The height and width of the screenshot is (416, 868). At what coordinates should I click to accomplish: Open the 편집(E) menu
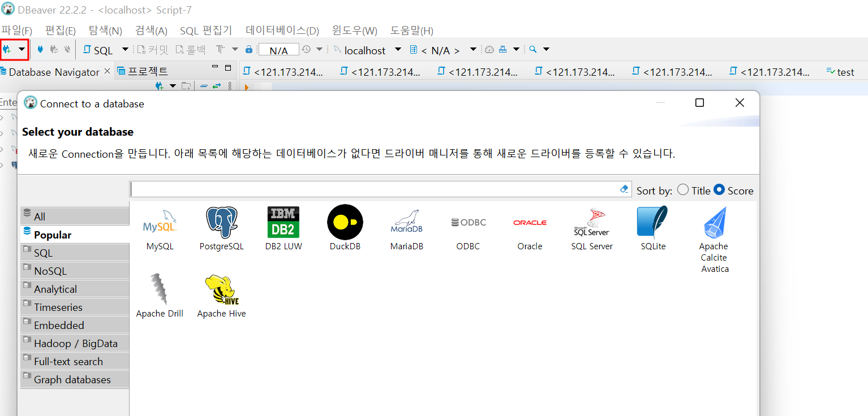coord(61,31)
